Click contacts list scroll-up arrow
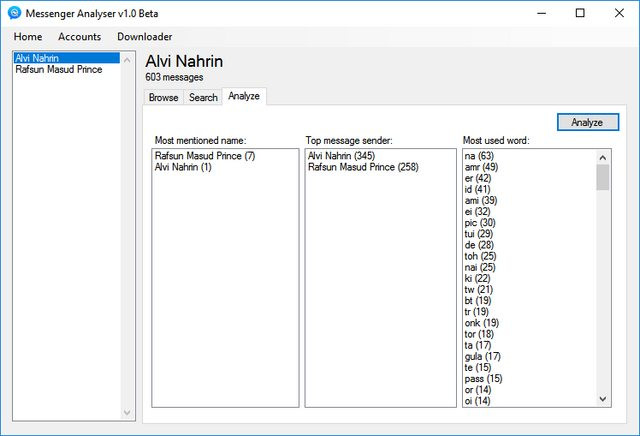This screenshot has width=640, height=436. click(127, 60)
